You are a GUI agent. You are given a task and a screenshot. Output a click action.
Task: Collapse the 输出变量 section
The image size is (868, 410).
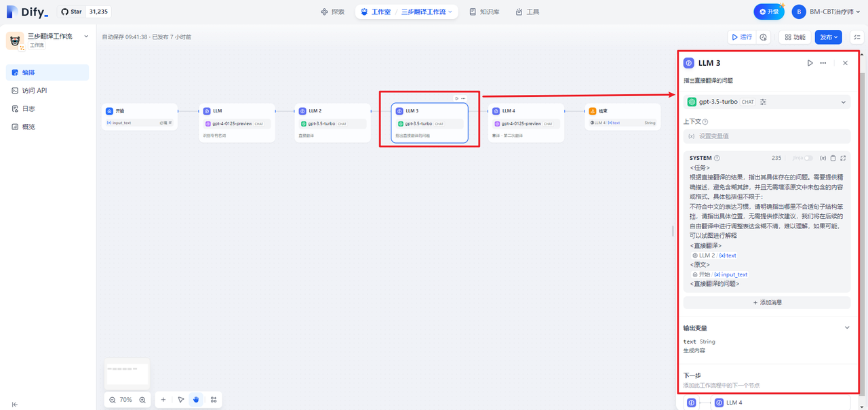coord(847,327)
